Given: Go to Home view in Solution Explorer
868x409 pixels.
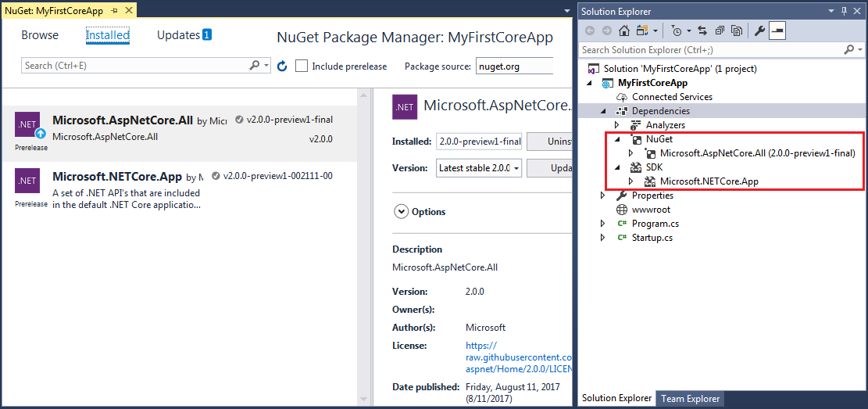Looking at the screenshot, I should click(x=624, y=31).
